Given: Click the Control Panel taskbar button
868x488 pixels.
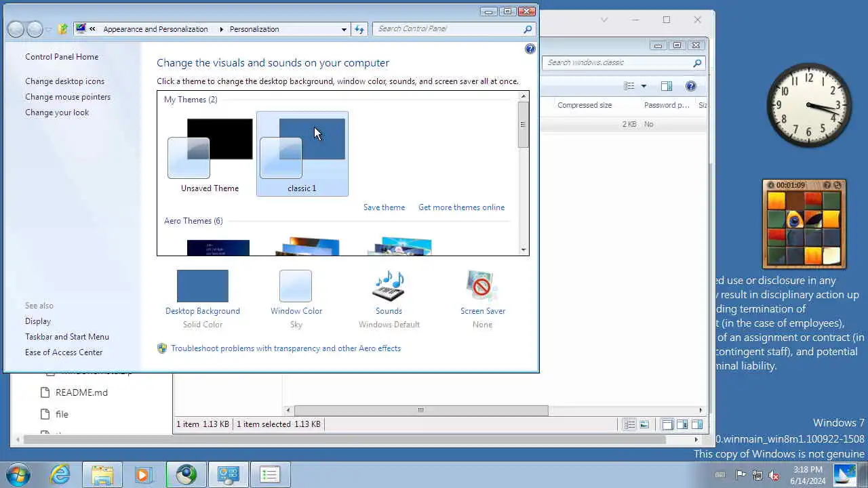Looking at the screenshot, I should pos(229,474).
